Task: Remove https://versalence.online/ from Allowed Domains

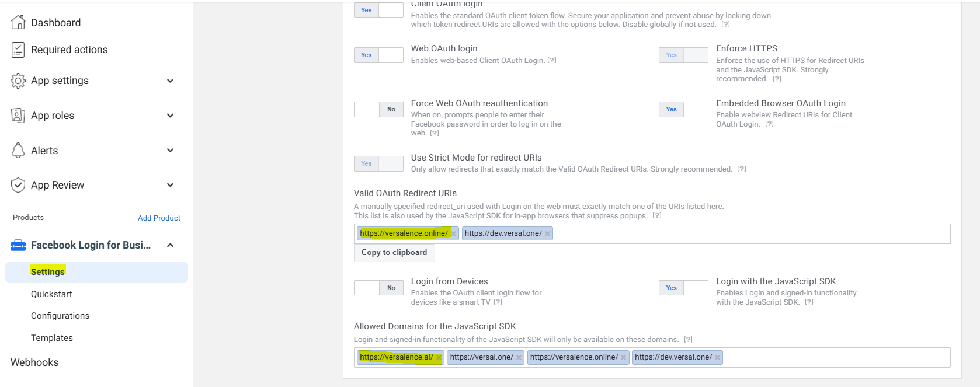Action: click(x=623, y=357)
